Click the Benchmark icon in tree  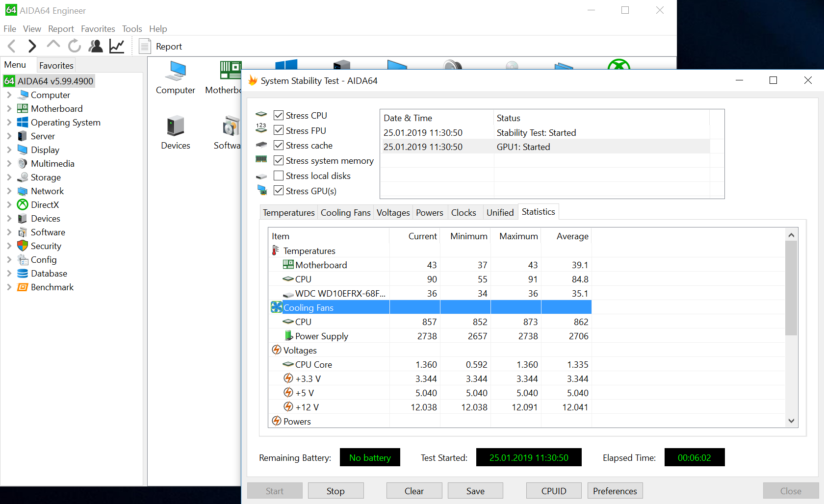[23, 287]
